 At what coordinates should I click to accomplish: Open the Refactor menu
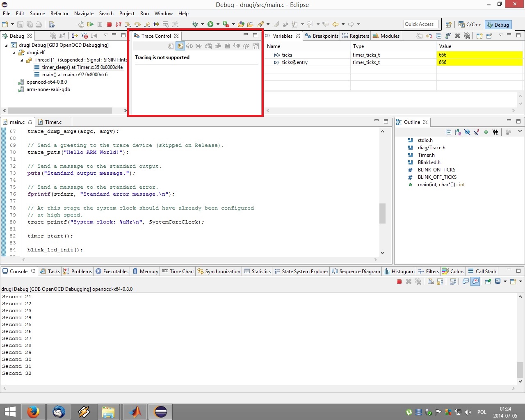click(x=59, y=14)
